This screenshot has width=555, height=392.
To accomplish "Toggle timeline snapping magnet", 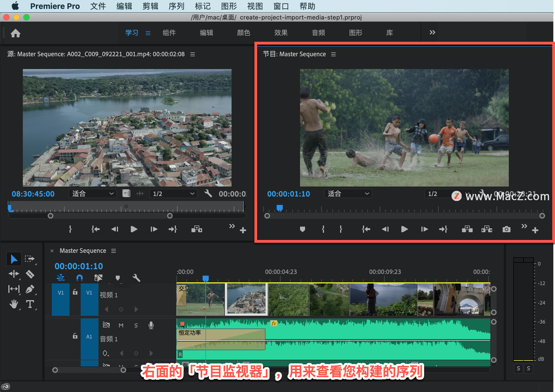I will coord(79,278).
